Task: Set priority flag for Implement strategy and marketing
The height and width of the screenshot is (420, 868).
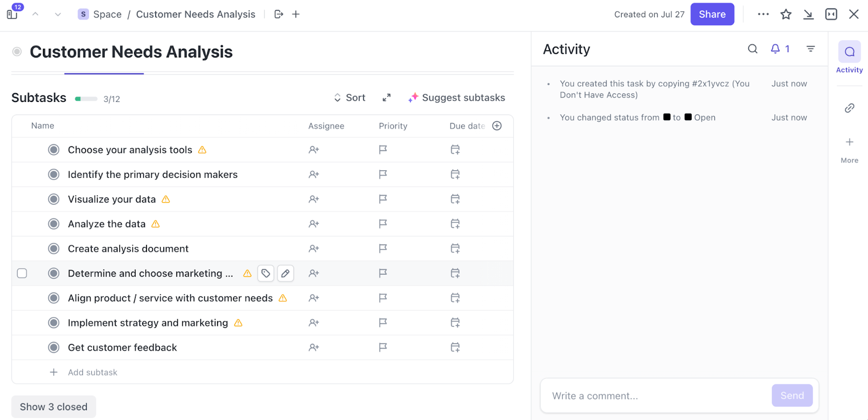Action: (x=383, y=322)
